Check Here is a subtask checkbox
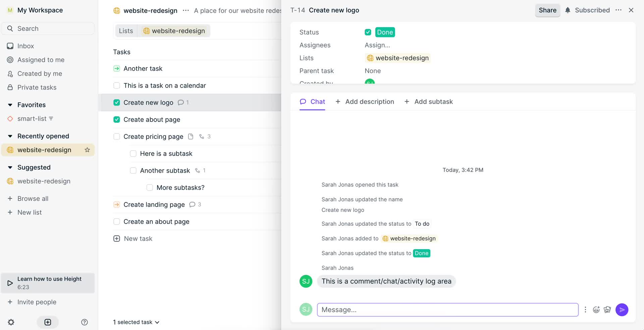The image size is (644, 330). click(133, 154)
